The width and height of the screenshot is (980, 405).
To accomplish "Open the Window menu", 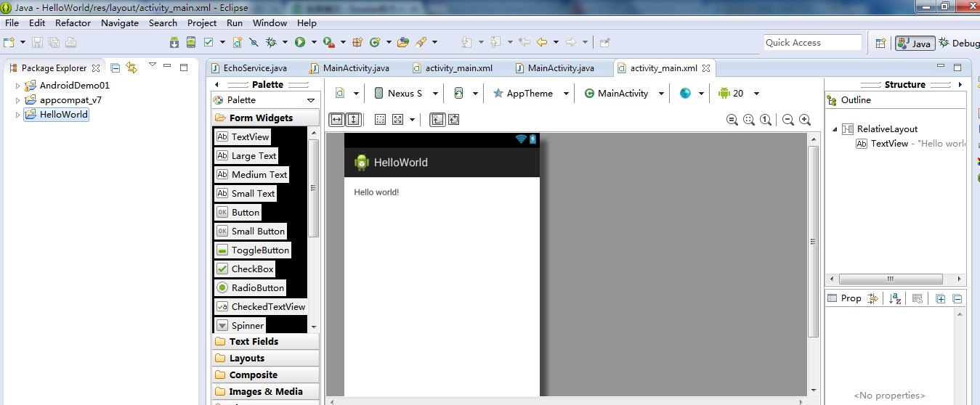I will click(270, 22).
